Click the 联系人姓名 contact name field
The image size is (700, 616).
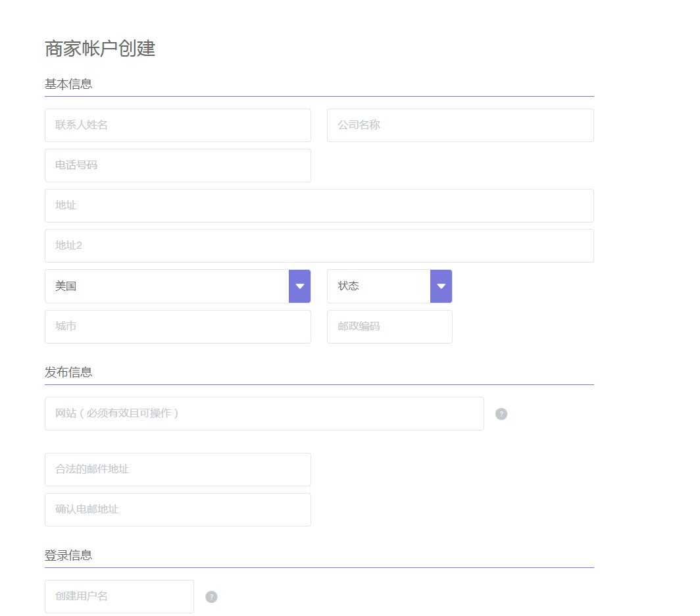(x=178, y=125)
